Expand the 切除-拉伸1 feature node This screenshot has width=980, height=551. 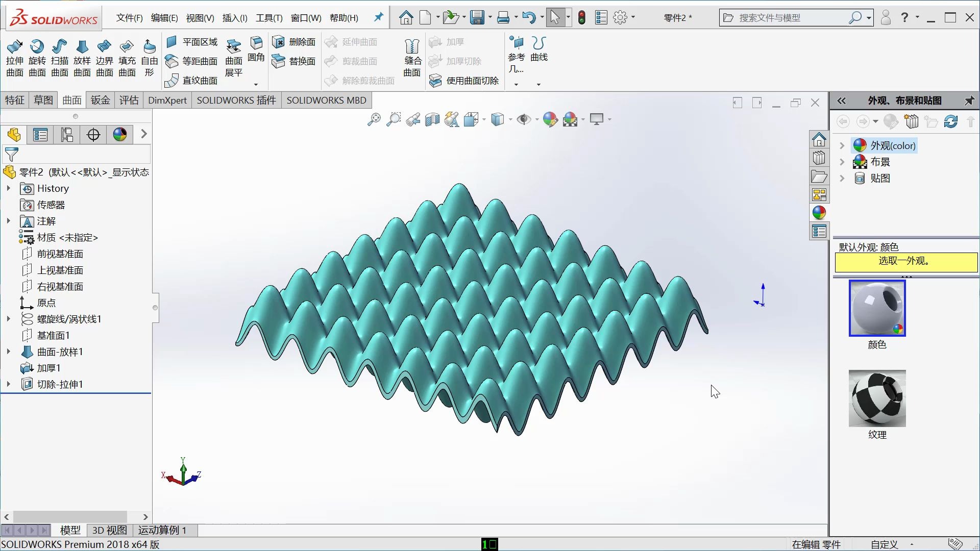[x=9, y=384]
